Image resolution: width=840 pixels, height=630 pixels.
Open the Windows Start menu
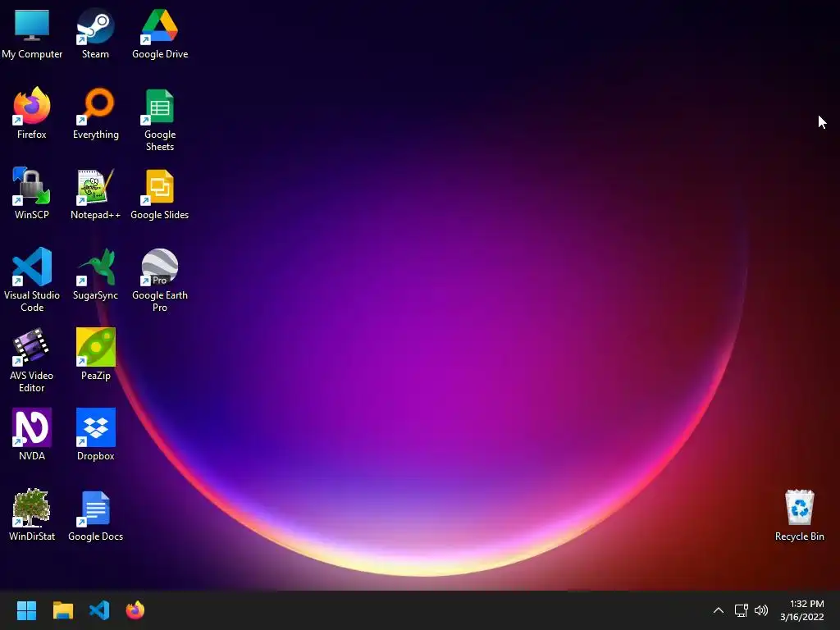[x=26, y=610]
